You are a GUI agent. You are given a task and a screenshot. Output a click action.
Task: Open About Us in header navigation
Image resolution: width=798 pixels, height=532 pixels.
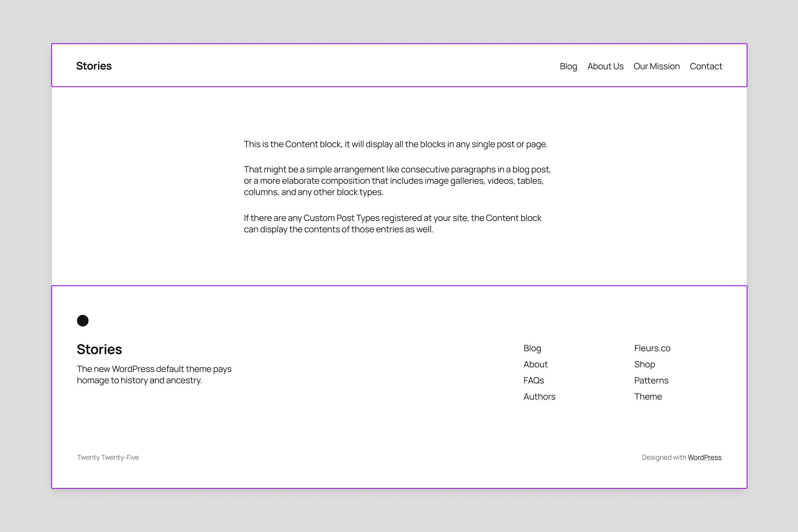tap(605, 66)
